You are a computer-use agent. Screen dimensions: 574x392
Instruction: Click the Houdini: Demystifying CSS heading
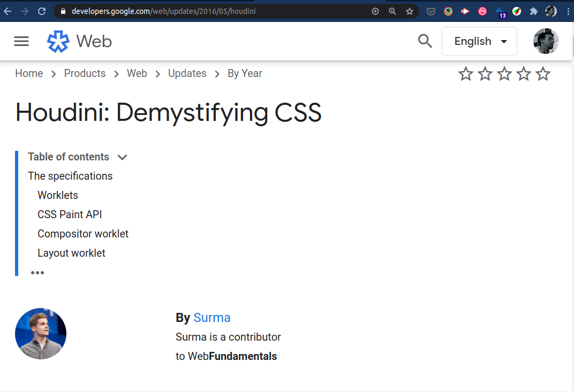[168, 112]
